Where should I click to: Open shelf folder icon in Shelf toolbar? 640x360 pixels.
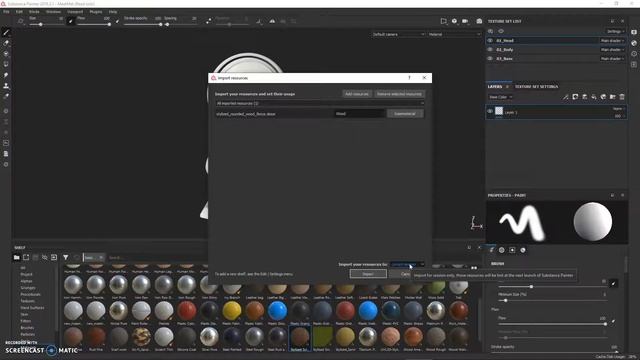coord(16,258)
